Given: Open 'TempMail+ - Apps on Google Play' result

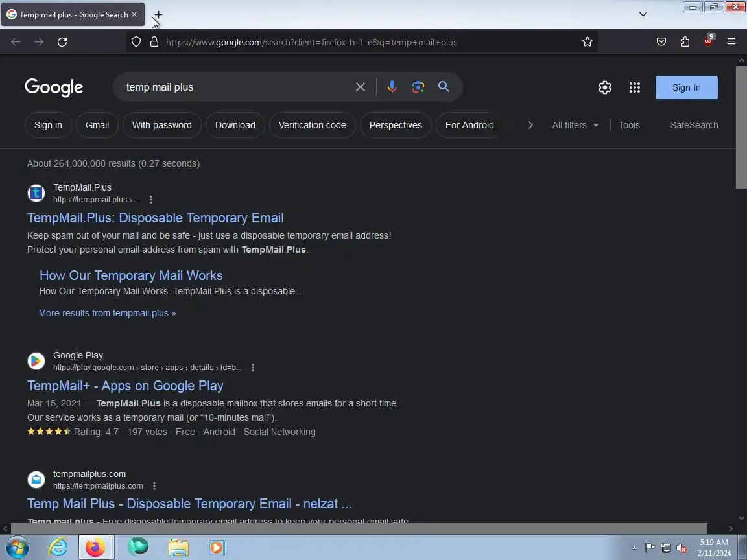Looking at the screenshot, I should coord(125,386).
